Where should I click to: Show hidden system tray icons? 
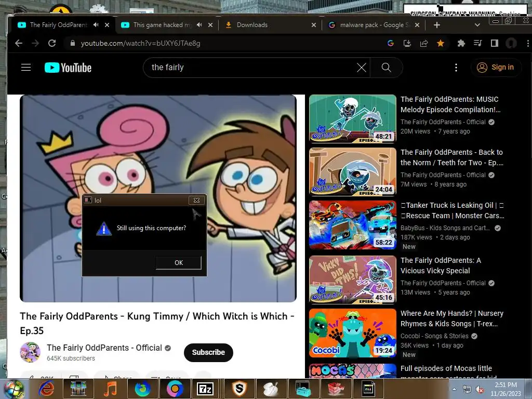coord(454,389)
